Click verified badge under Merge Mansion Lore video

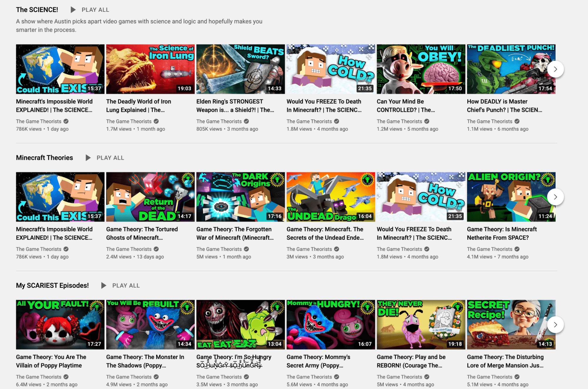[517, 377]
